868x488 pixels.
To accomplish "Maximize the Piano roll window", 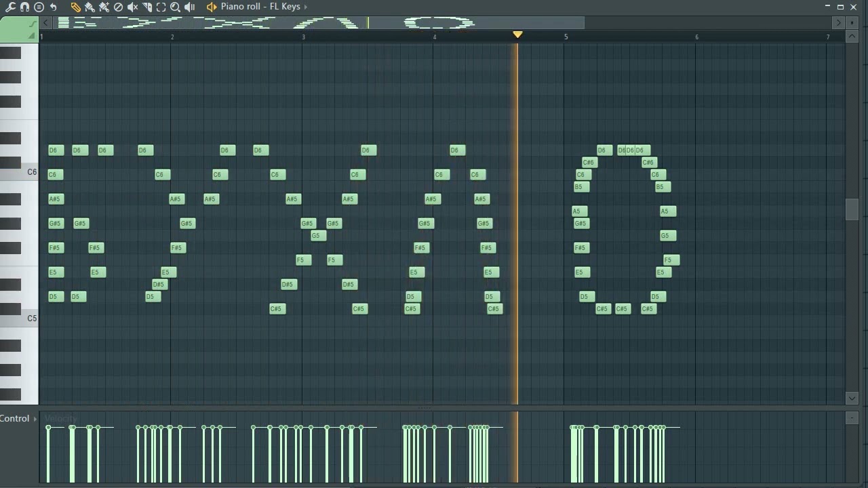I will (x=840, y=6).
